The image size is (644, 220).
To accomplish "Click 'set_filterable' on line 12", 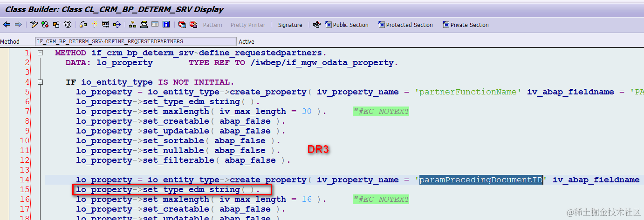I will coord(178,160).
